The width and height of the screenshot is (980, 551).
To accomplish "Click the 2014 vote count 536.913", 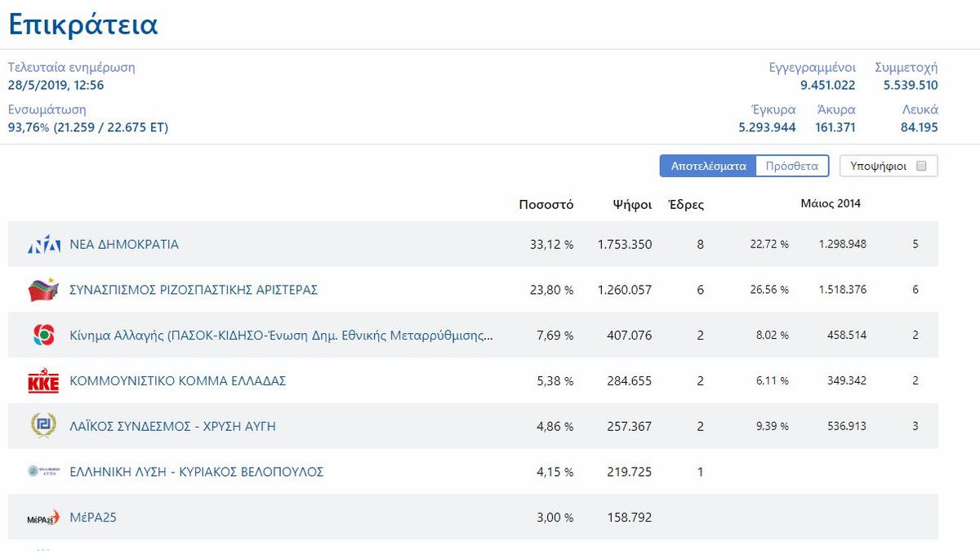I will (x=846, y=427).
